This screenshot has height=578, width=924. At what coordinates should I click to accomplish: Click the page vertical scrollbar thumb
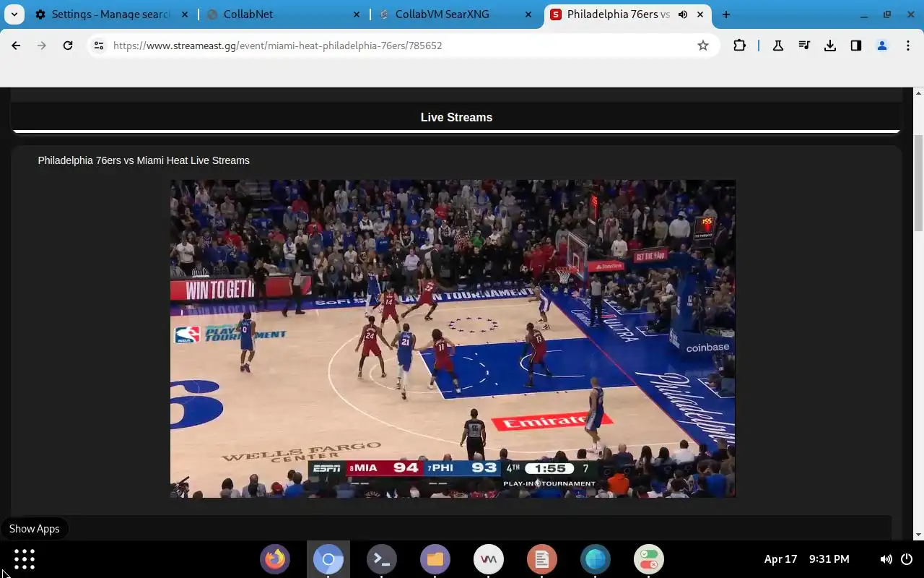tap(919, 183)
